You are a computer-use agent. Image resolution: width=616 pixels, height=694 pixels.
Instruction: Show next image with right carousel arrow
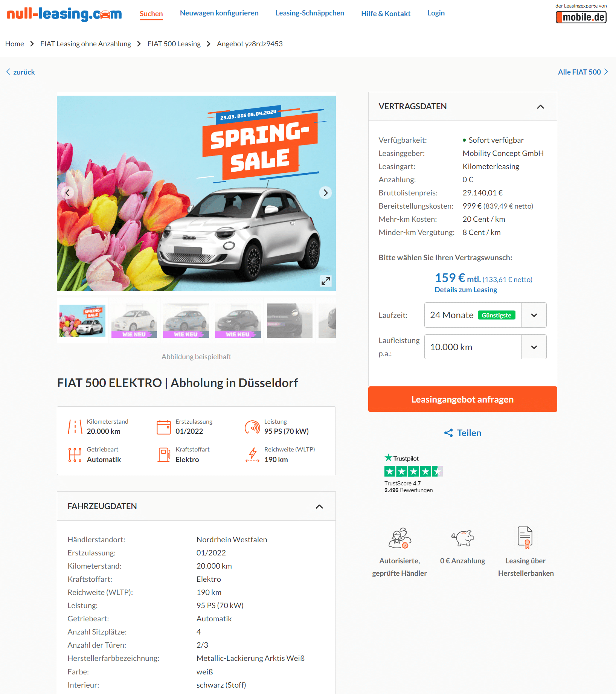pos(326,193)
